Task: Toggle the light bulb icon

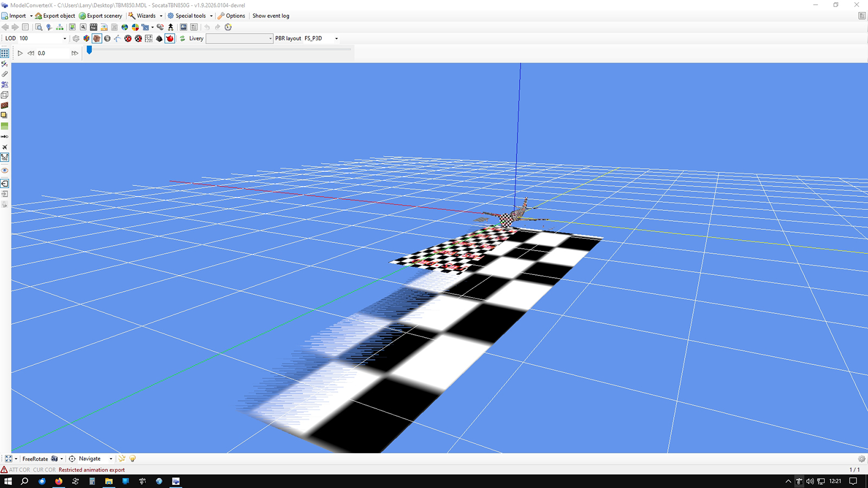Action: (132, 459)
